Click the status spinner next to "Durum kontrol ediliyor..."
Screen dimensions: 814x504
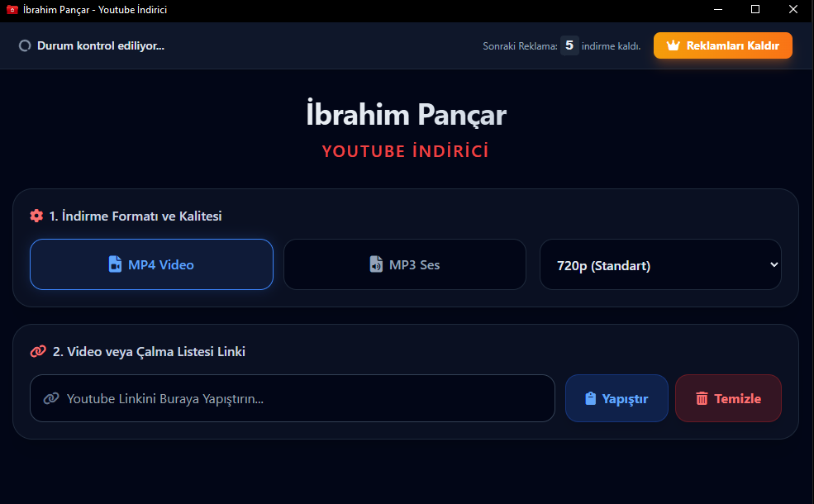[25, 46]
